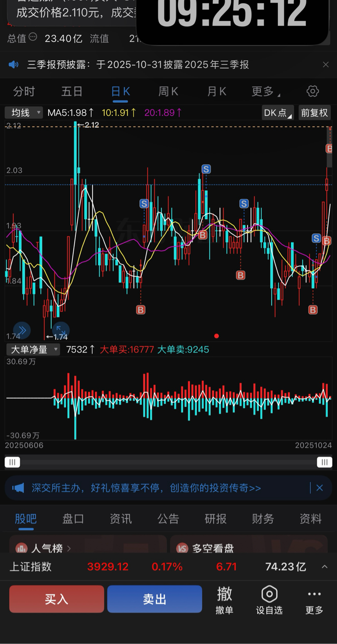Open the 盘口 order book tab
The image size is (337, 644).
(x=73, y=519)
